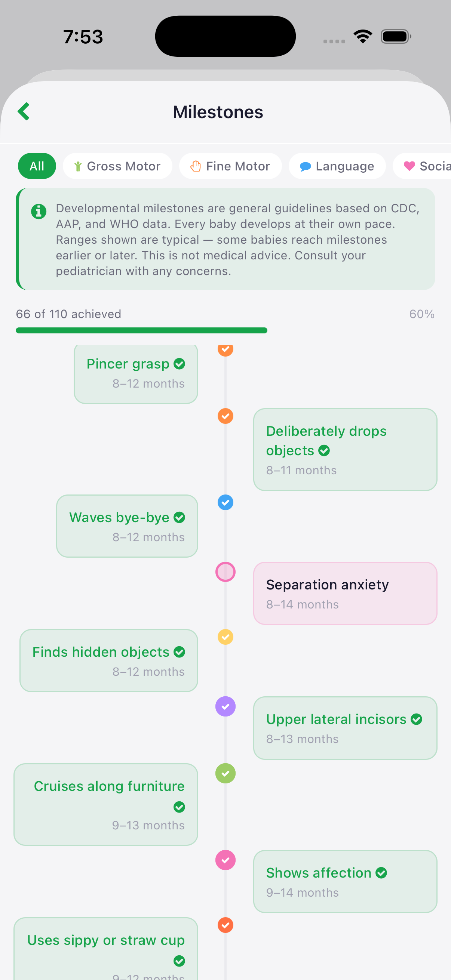Screen dimensions: 451x980
Task: Toggle the empty pink Separation anxiety circle
Action: pyautogui.click(x=225, y=571)
